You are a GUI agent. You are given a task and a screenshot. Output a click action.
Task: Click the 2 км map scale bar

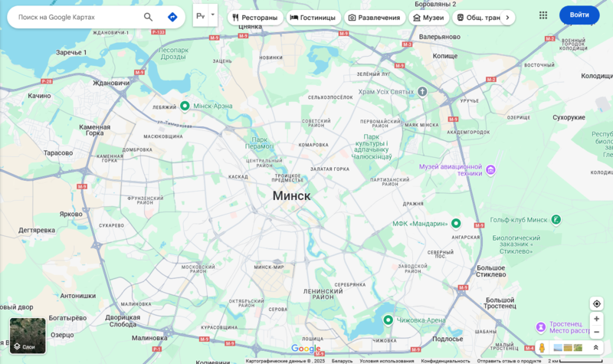575,361
